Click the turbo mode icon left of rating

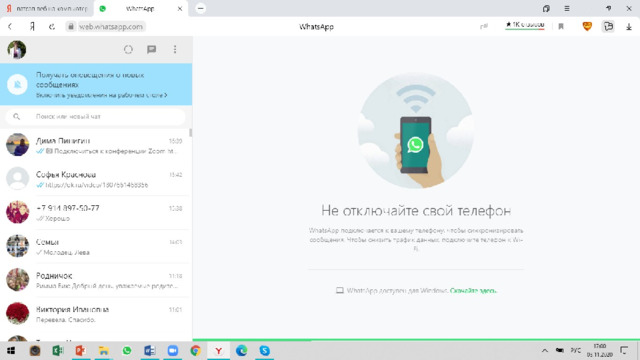(x=484, y=27)
